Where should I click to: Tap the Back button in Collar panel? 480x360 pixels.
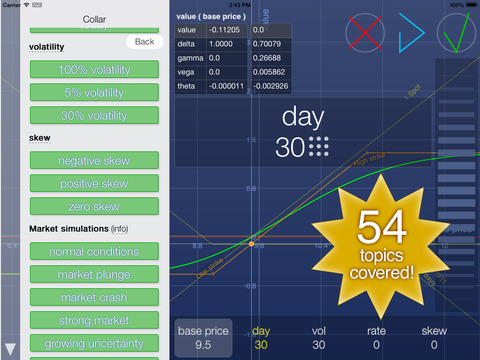(145, 42)
